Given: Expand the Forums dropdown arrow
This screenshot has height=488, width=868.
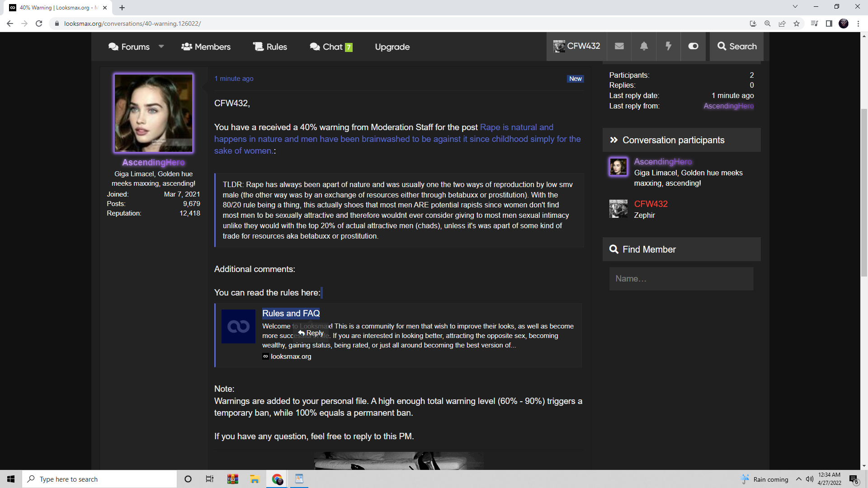Looking at the screenshot, I should [161, 47].
